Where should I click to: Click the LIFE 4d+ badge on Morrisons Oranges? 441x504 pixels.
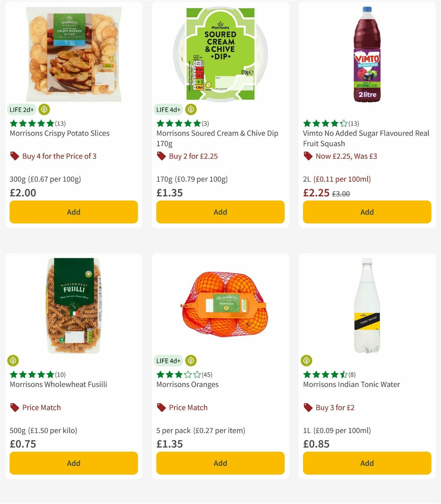[x=168, y=361]
